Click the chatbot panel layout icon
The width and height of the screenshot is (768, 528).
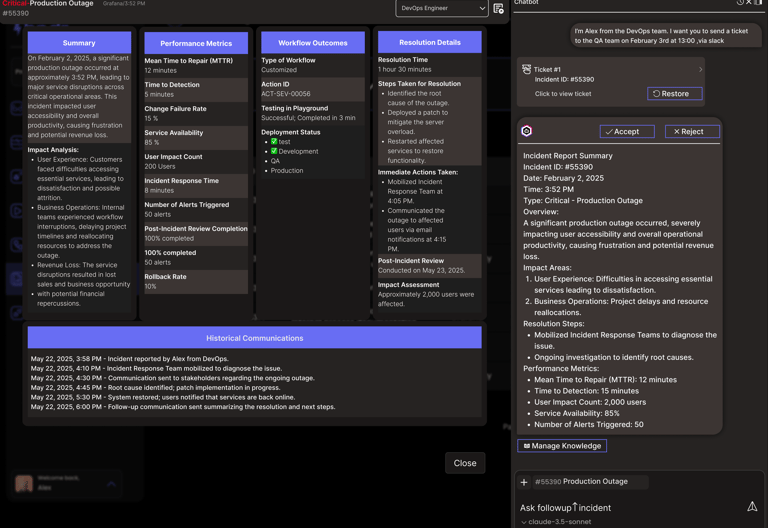pos(757,2)
